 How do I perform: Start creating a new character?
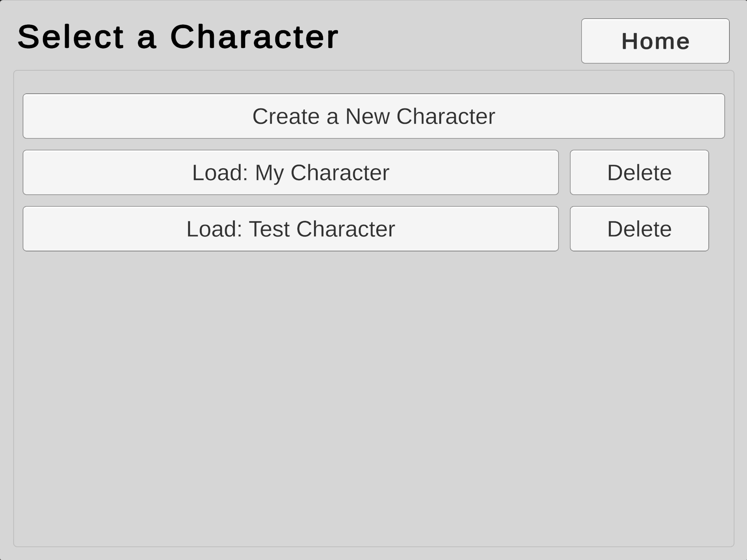click(373, 116)
